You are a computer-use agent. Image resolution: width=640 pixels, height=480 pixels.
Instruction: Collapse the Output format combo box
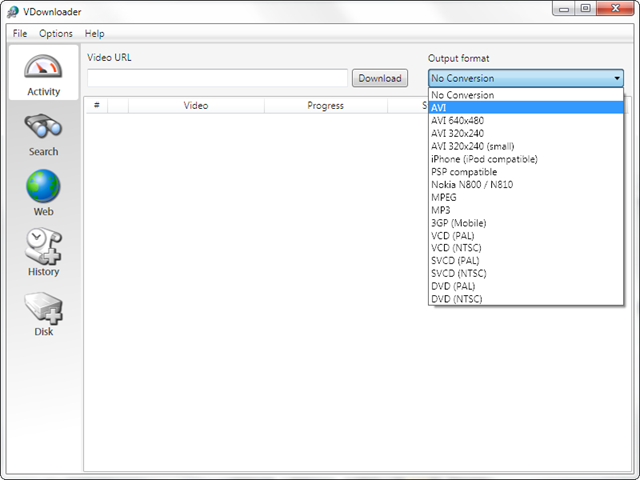coord(526,78)
